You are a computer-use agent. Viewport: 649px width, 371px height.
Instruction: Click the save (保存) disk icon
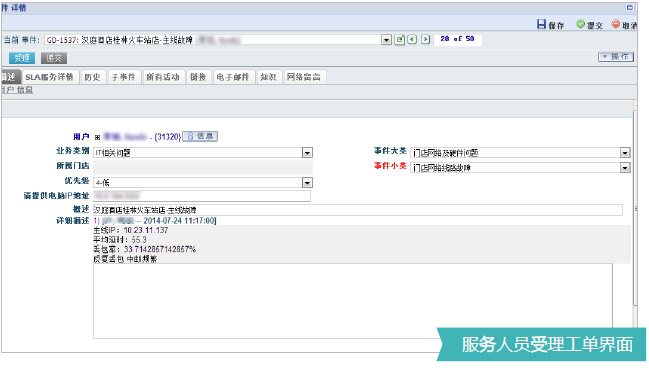[541, 24]
